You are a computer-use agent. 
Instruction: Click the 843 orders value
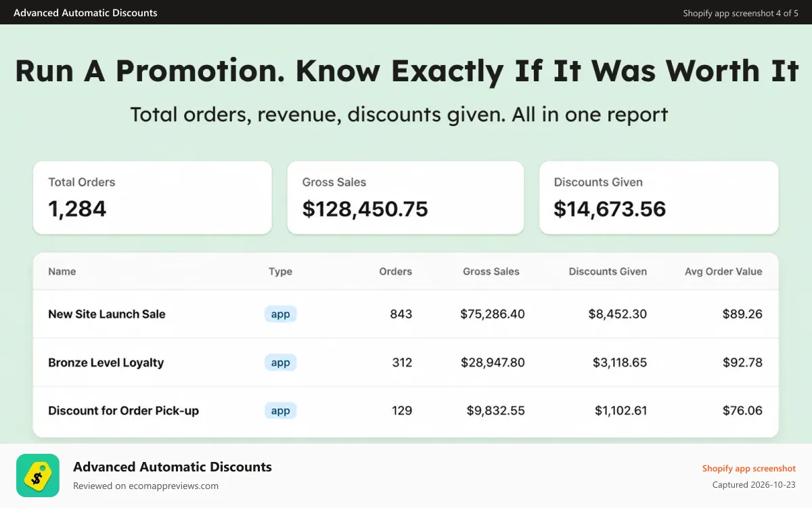(401, 314)
